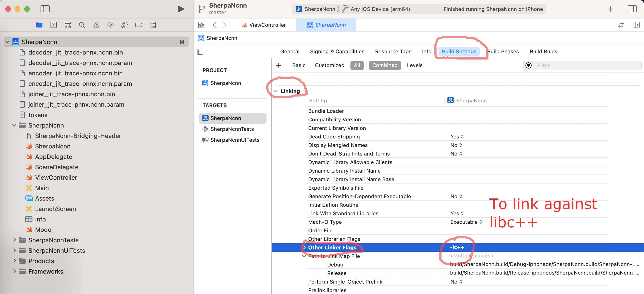Select the SherpaNcnn scheme in toolbar

(316, 9)
